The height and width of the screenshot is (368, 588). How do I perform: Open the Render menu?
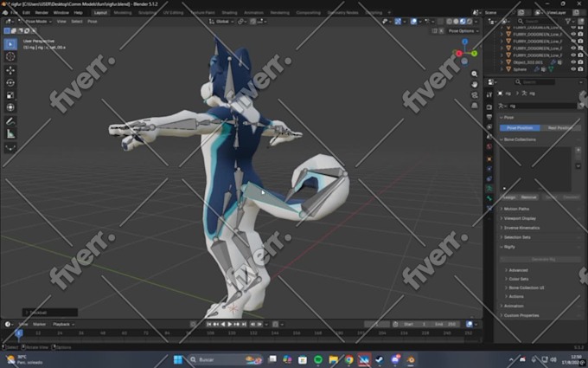[x=42, y=12]
